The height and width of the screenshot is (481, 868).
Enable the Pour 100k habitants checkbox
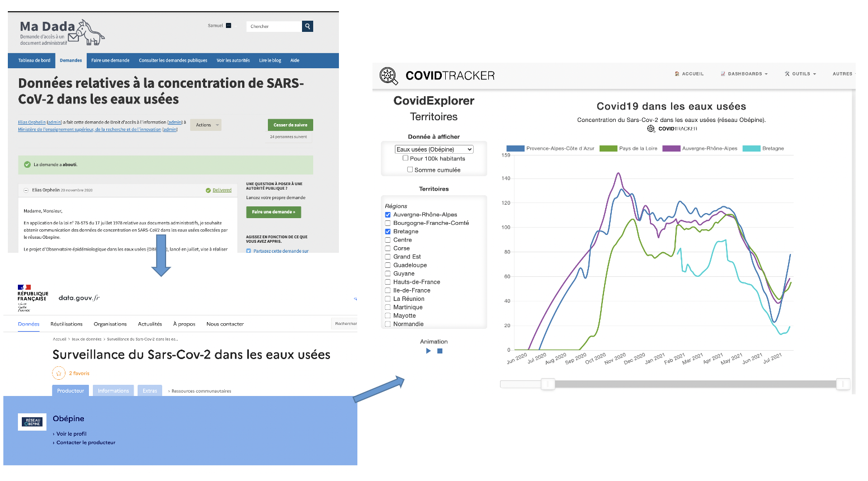405,158
